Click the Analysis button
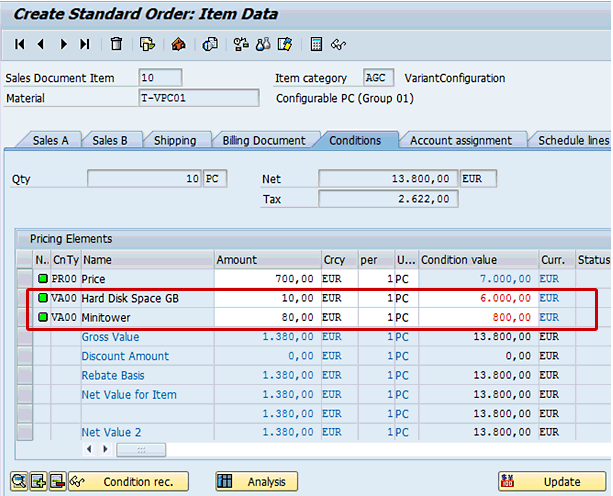Viewport: 613px width, 496px height. [x=257, y=482]
